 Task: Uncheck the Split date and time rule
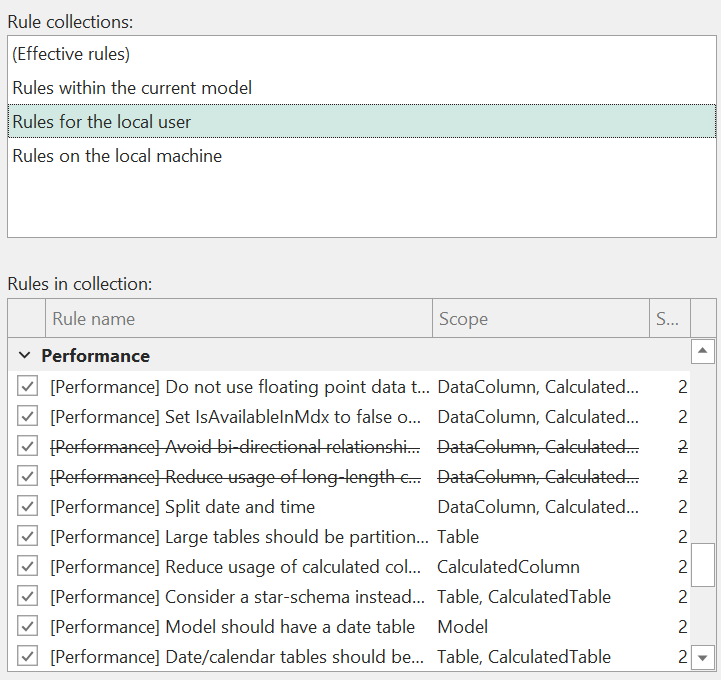point(27,507)
